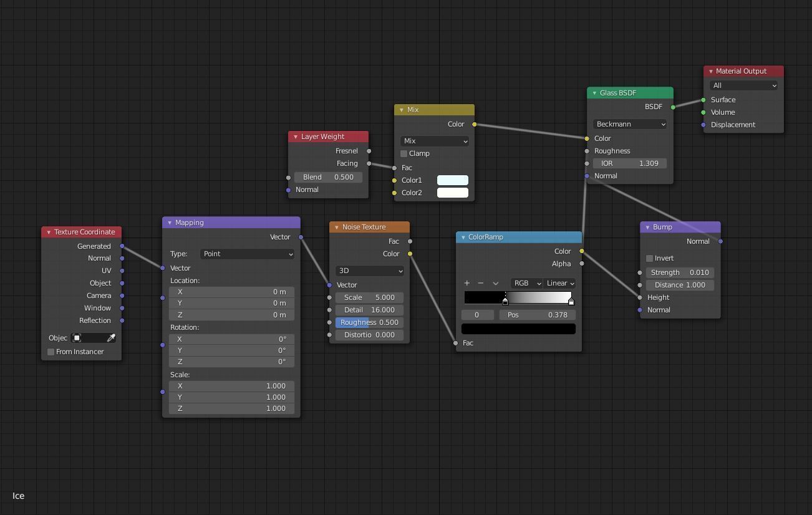The image size is (812, 515).
Task: Click the Mapping Location Z field
Action: click(231, 315)
